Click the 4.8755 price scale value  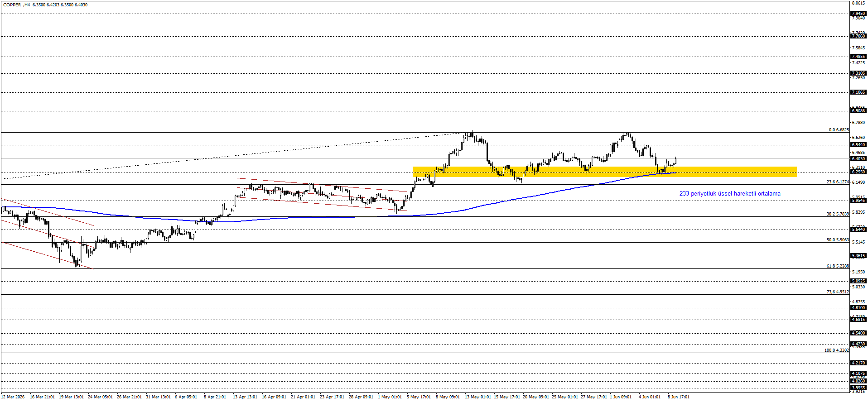pyautogui.click(x=858, y=302)
